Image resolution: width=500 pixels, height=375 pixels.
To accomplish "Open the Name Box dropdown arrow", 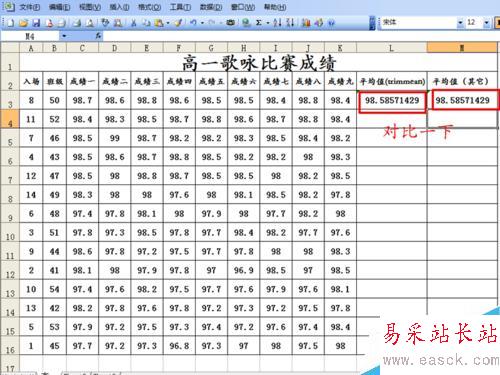I will pos(64,36).
